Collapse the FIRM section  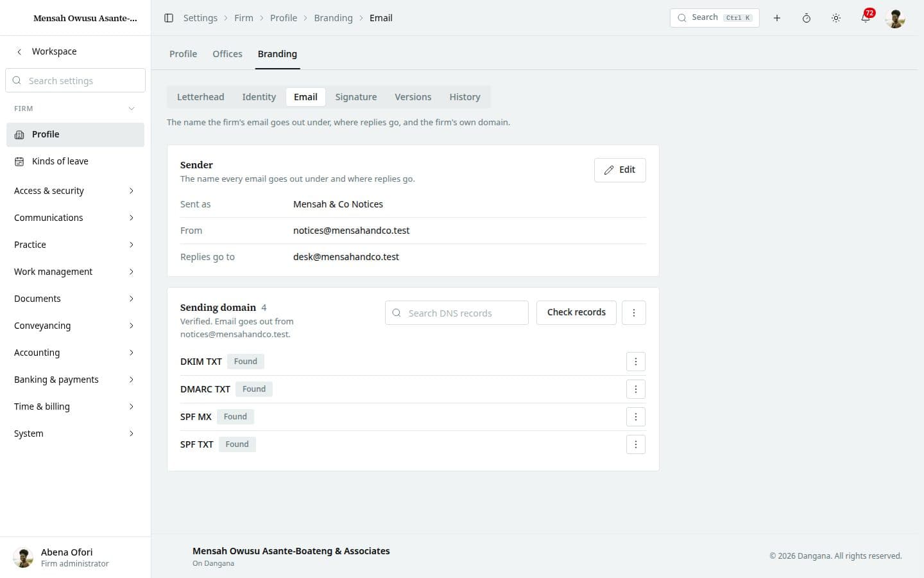pos(75,109)
